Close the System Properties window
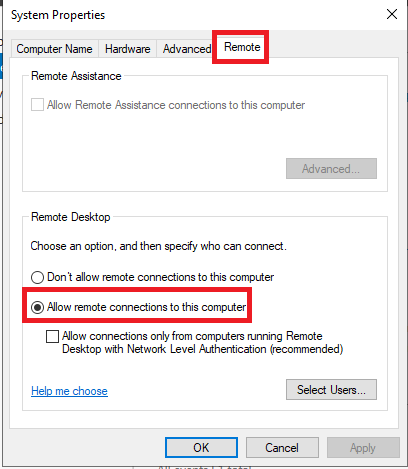The image size is (408, 469). 392,14
